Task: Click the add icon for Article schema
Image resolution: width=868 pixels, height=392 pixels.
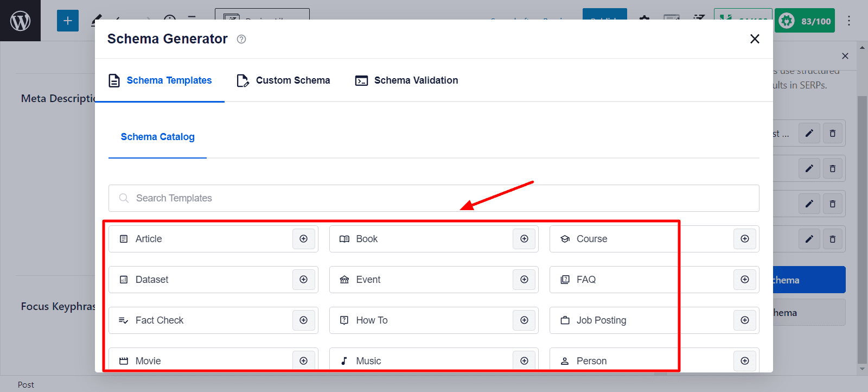Action: click(x=304, y=239)
